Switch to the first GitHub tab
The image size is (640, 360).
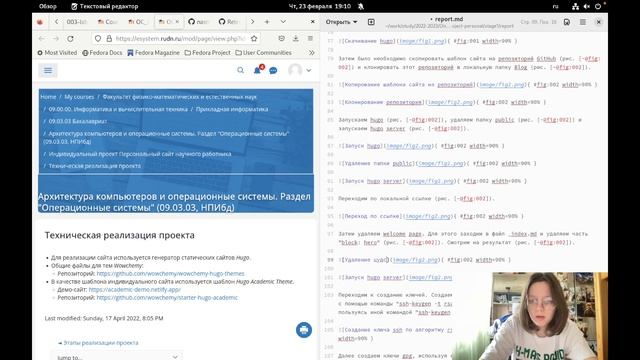pos(198,22)
